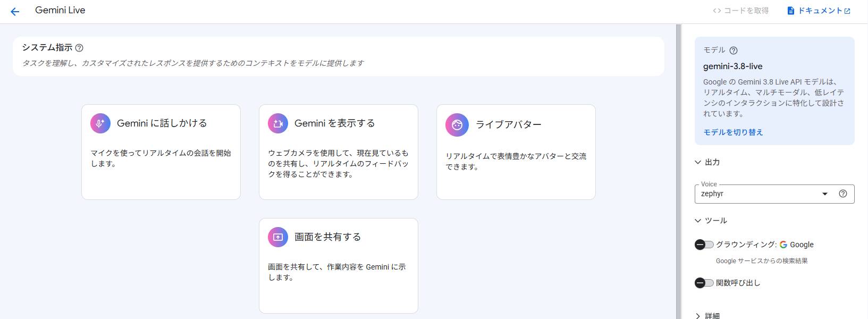The width and height of the screenshot is (868, 319).
Task: Click the マイクを使ってリアルタイムの会話 description text
Action: pos(161,158)
